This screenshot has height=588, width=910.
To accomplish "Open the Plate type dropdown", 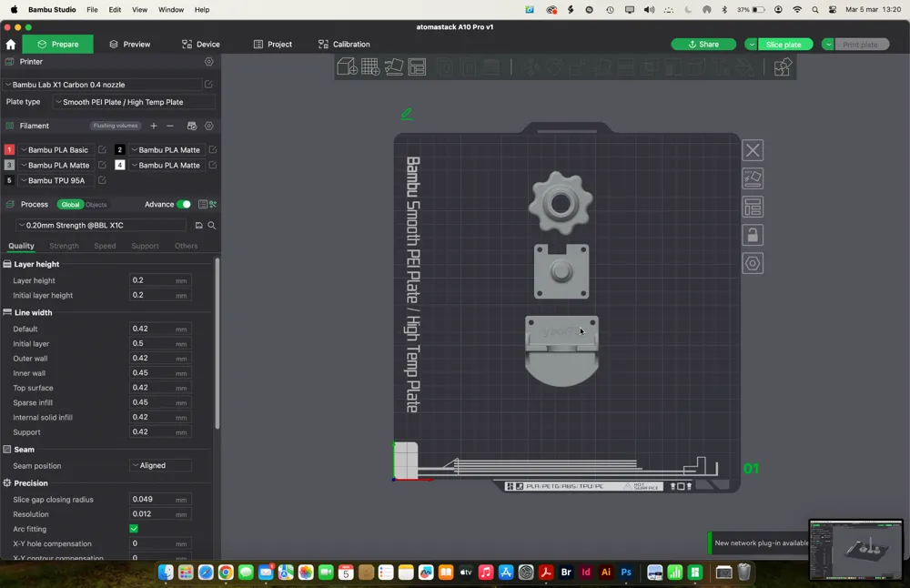I will 135,102.
